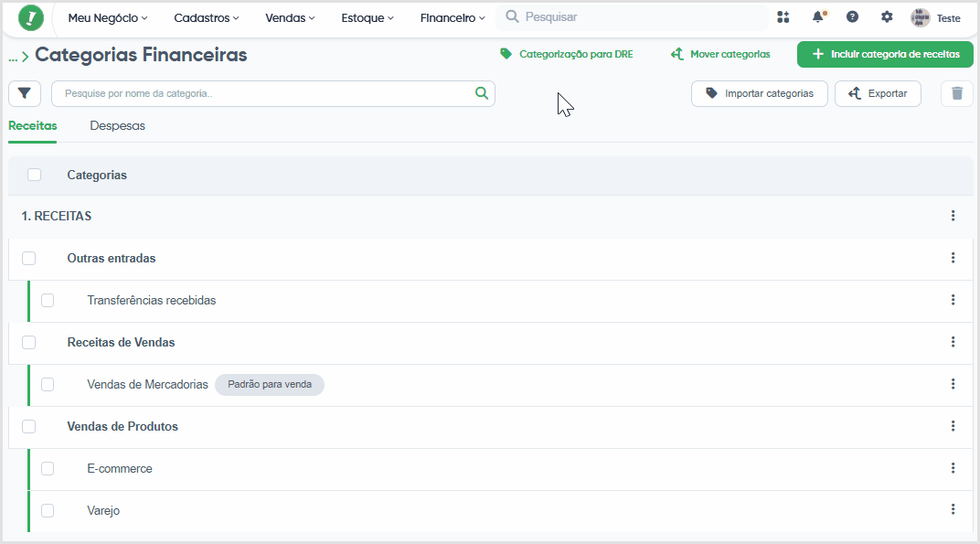The image size is (980, 544).
Task: Open options menu for Vendas de Mercadorias
Action: (953, 383)
